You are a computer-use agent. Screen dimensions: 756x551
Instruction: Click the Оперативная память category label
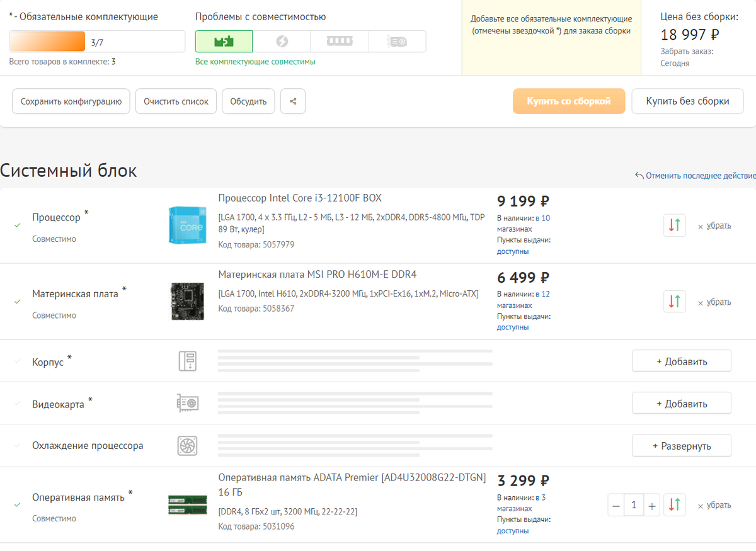click(79, 497)
